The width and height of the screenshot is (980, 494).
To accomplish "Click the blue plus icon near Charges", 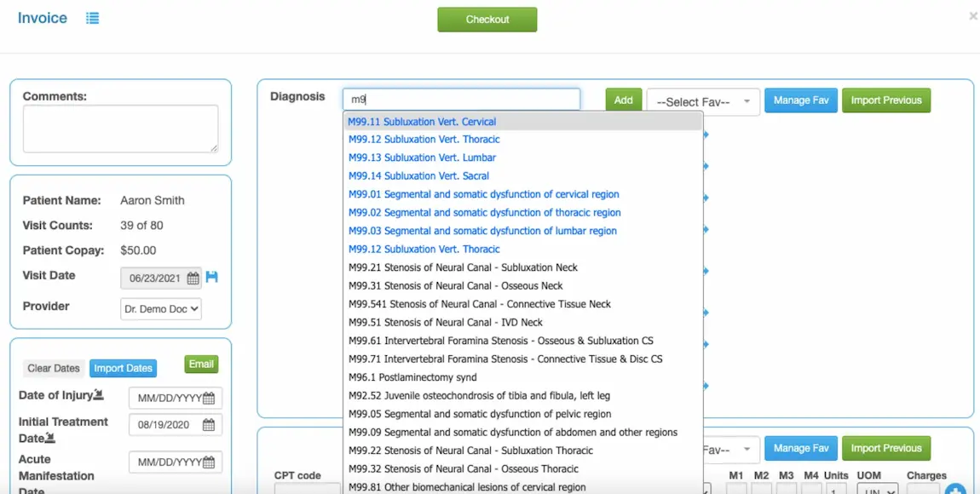I will [x=954, y=491].
